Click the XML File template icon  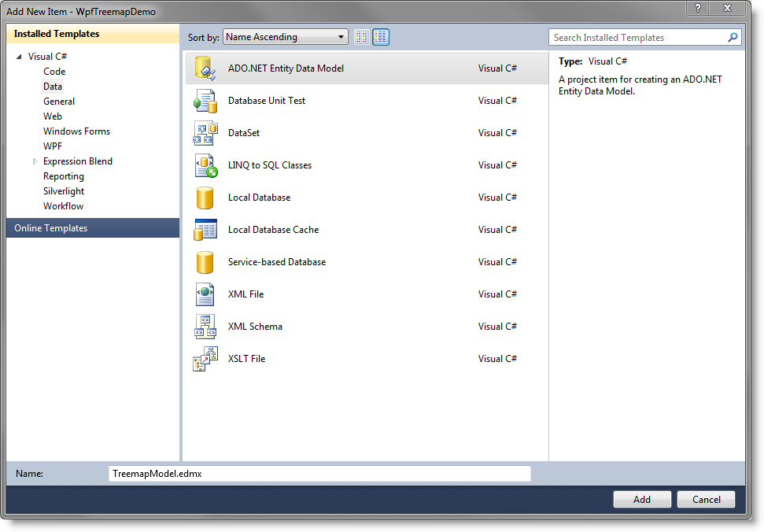(x=205, y=294)
